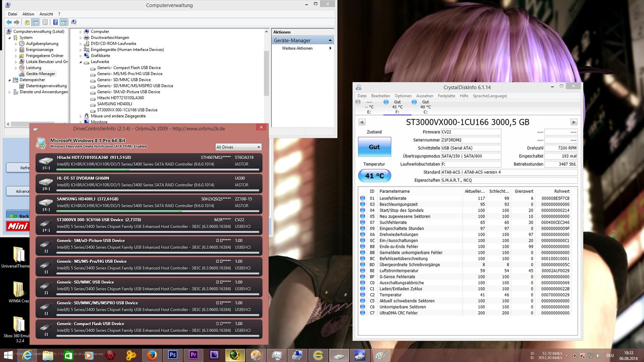644x362 pixels.
Task: Click the volume speaker icon in system tray
Action: click(x=598, y=356)
